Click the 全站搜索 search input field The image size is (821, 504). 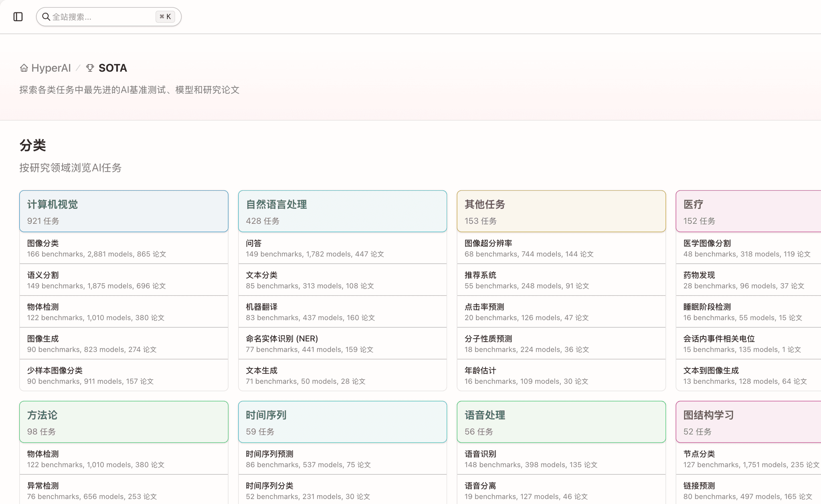coord(100,16)
